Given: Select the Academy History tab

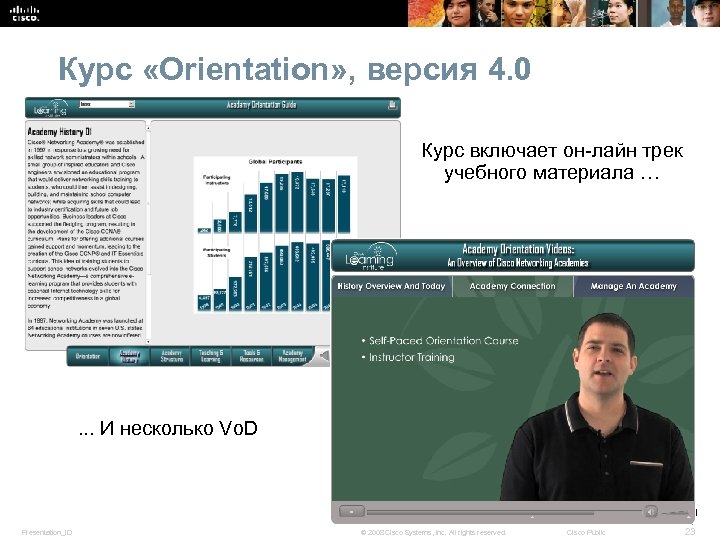Looking at the screenshot, I should click(129, 356).
